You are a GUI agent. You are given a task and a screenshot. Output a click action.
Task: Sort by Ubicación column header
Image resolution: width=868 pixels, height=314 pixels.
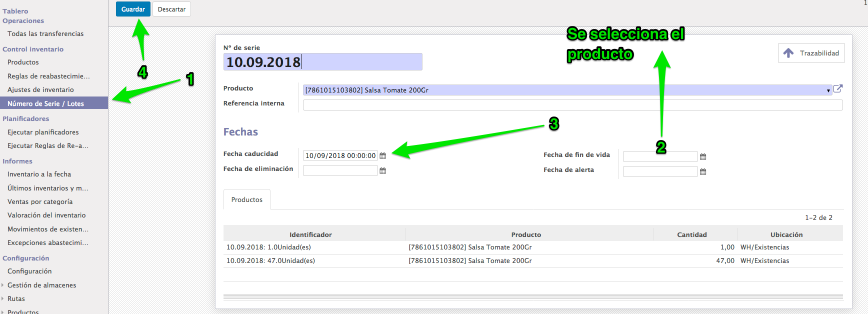pos(786,234)
